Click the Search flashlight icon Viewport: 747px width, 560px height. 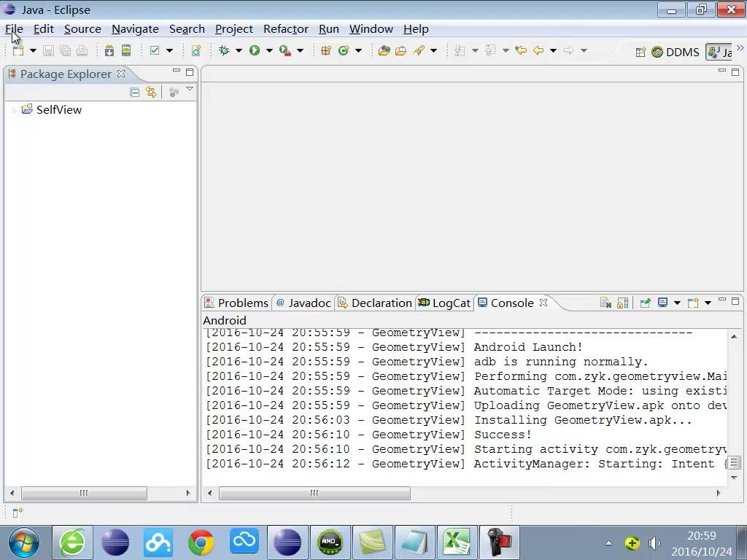pos(419,50)
